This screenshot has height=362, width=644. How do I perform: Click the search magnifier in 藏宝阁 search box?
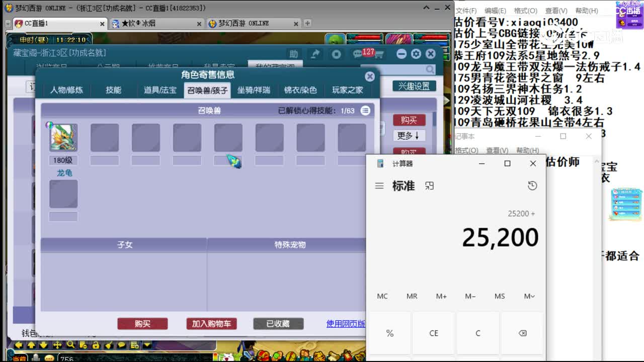pyautogui.click(x=430, y=69)
